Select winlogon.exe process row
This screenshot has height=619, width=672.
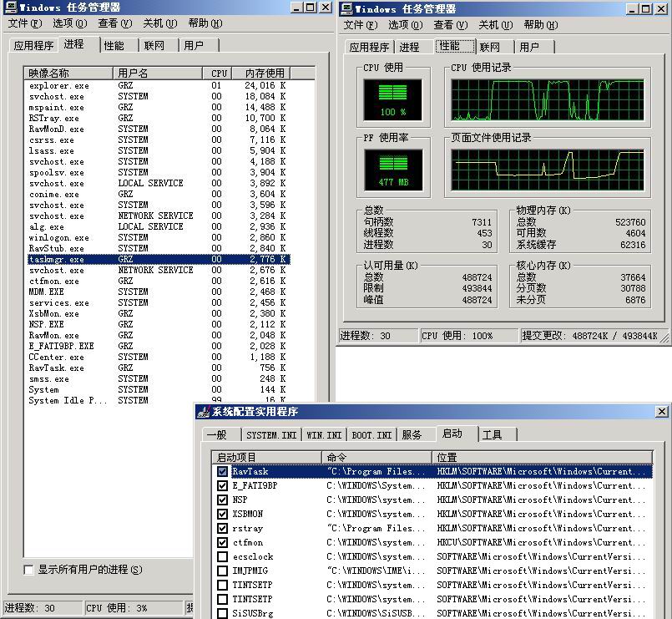pos(159,237)
